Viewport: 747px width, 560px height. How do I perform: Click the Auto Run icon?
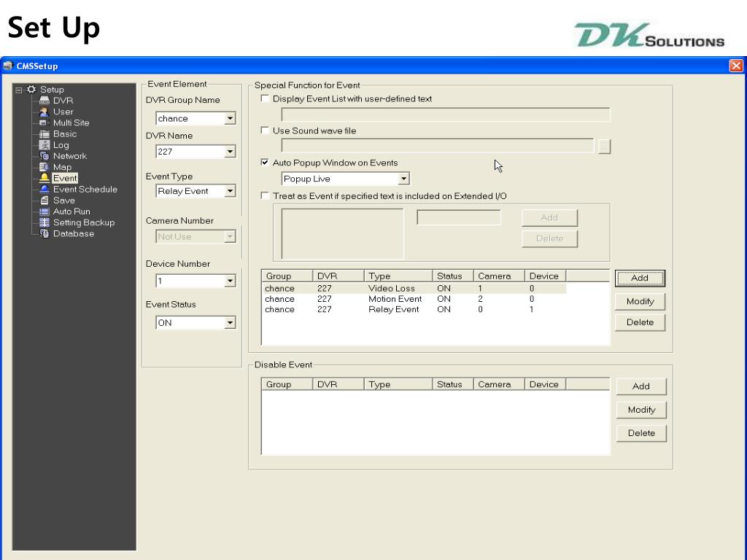(44, 211)
